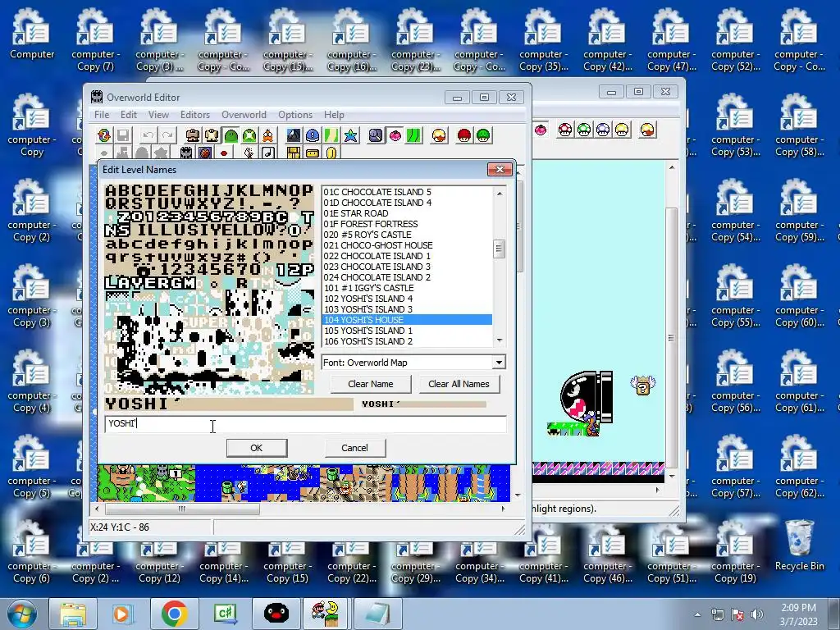Open the Editors menu
840x630 pixels.
coord(195,115)
